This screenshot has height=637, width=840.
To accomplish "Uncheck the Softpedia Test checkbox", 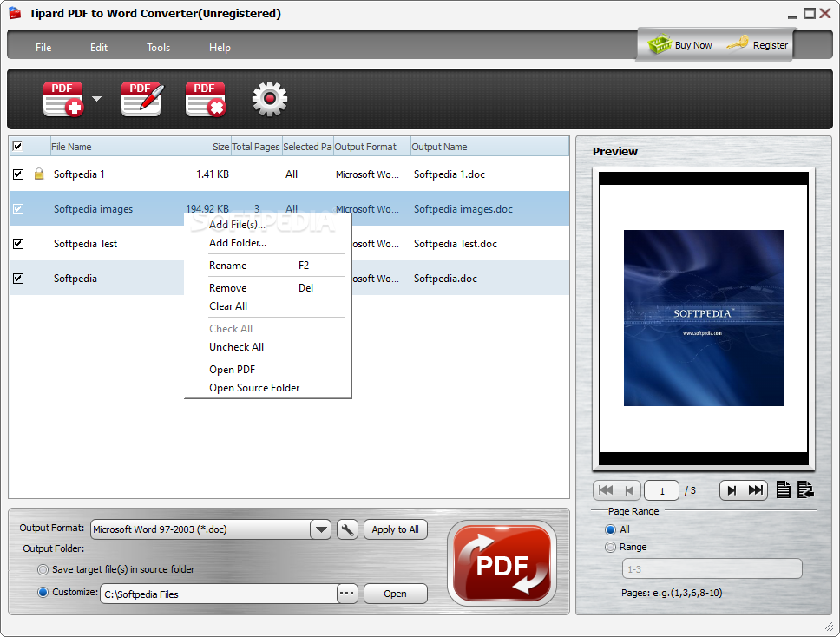I will click(x=18, y=244).
